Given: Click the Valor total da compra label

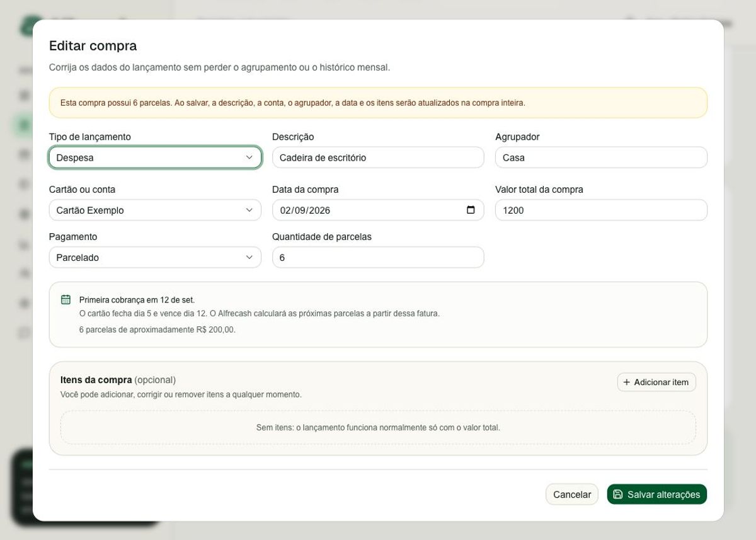Looking at the screenshot, I should [539, 190].
